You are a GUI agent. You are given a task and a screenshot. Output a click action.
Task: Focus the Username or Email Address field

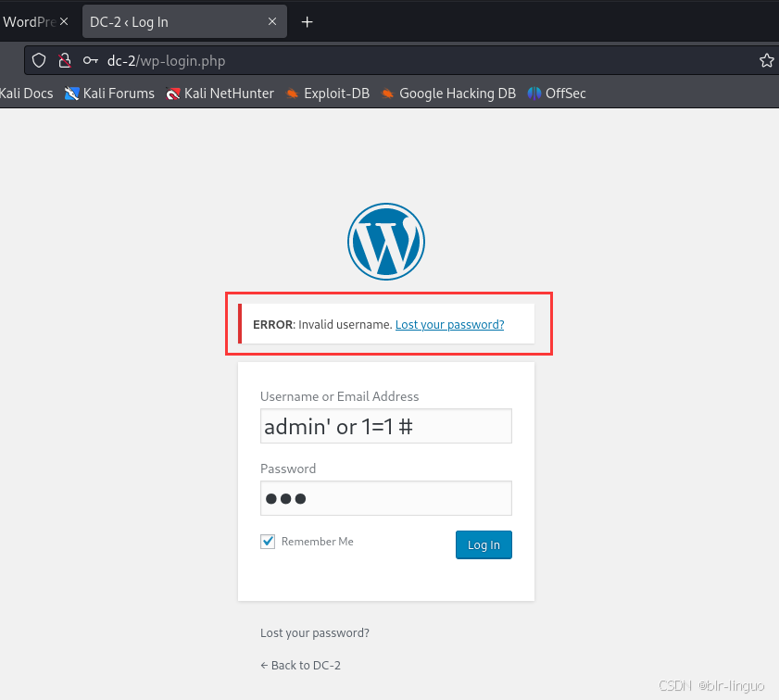point(386,426)
